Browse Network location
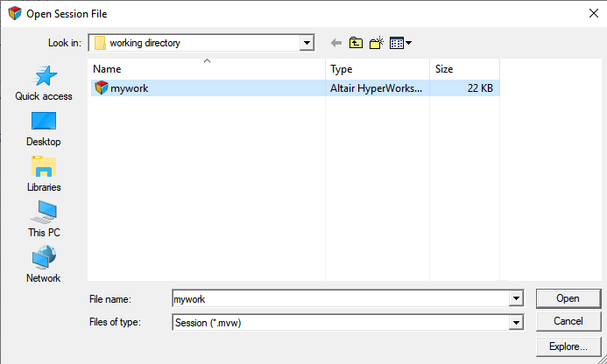 [44, 266]
